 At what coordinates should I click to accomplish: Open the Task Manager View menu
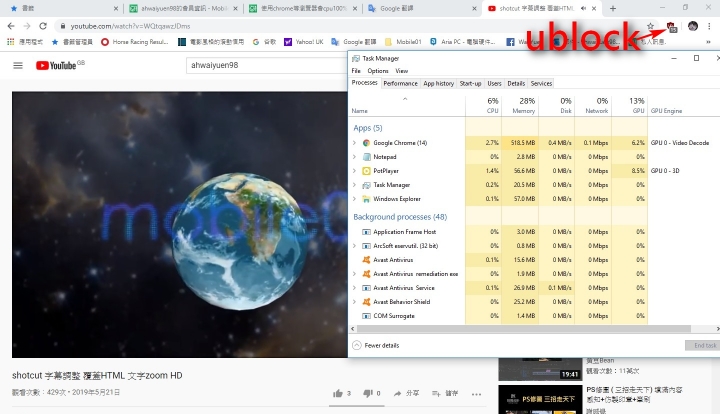point(402,71)
